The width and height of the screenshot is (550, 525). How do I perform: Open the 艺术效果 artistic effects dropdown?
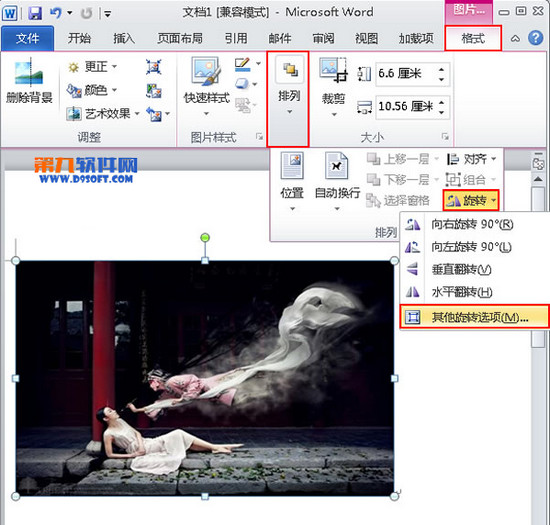[x=103, y=114]
